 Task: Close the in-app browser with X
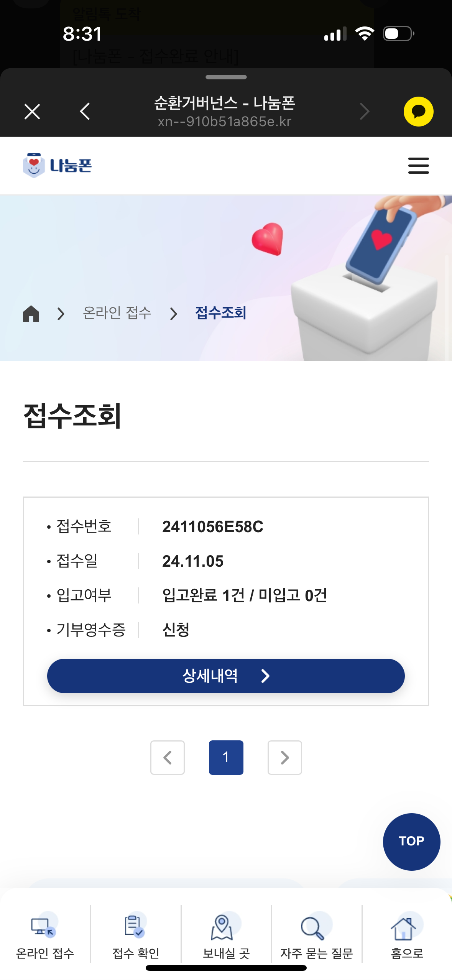32,112
